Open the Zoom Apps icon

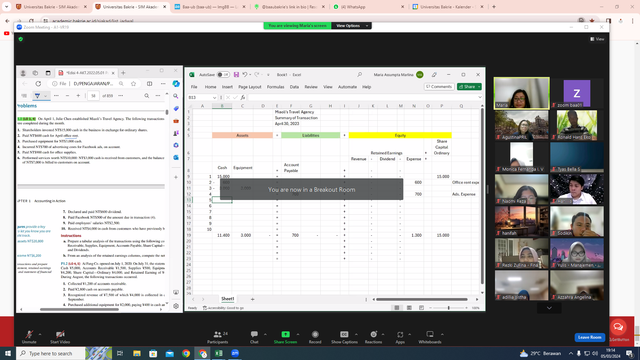click(400, 334)
